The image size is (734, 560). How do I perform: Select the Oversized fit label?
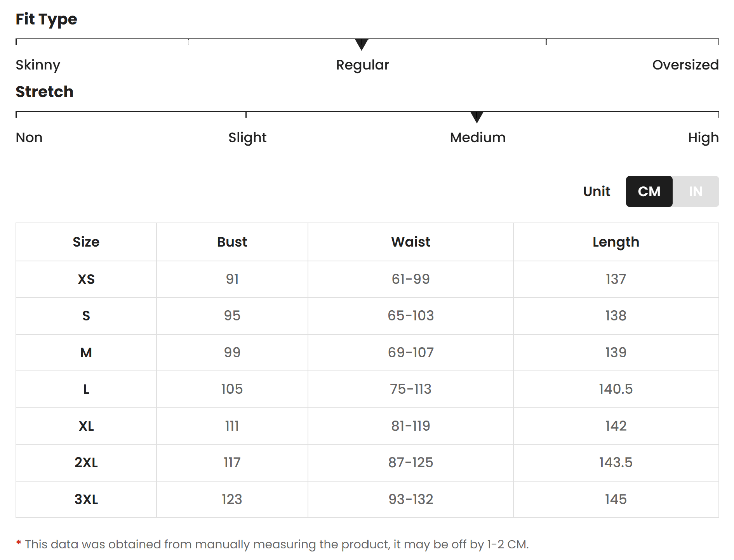tap(685, 65)
